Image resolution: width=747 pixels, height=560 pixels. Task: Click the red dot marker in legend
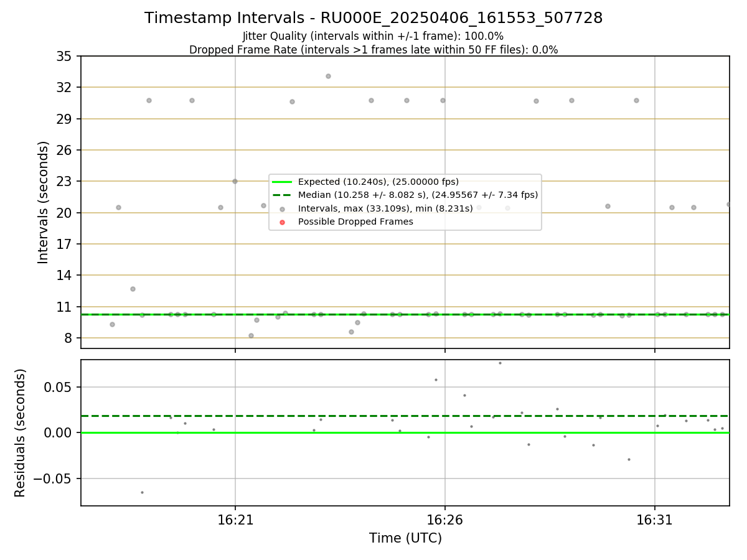click(282, 222)
